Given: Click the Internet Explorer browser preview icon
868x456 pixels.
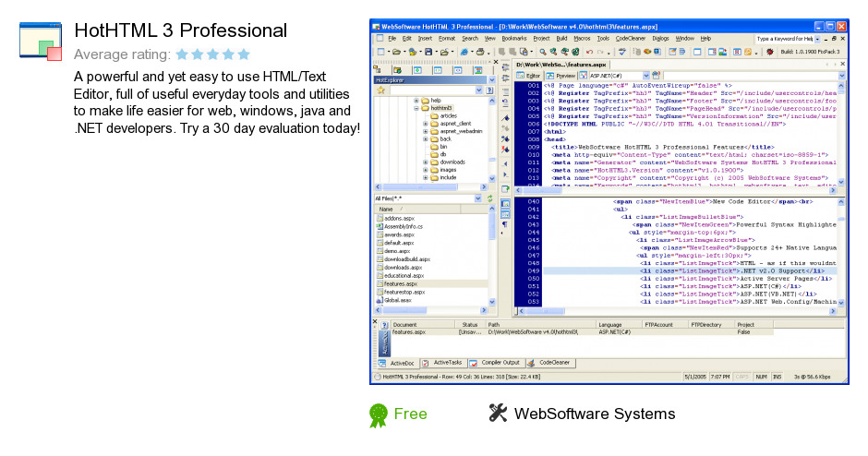Looking at the screenshot, I should click(x=464, y=52).
